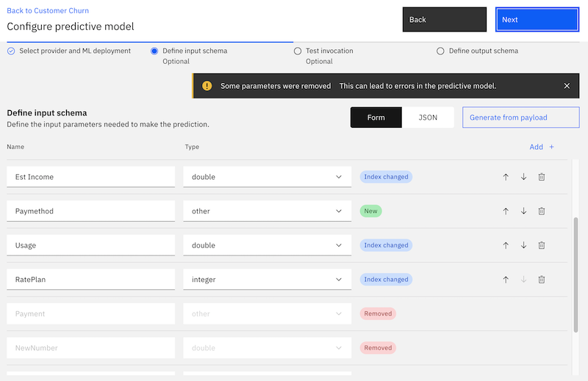Viewport: 588px width, 381px height.
Task: Open type dropdown for Usage
Action: pos(267,245)
